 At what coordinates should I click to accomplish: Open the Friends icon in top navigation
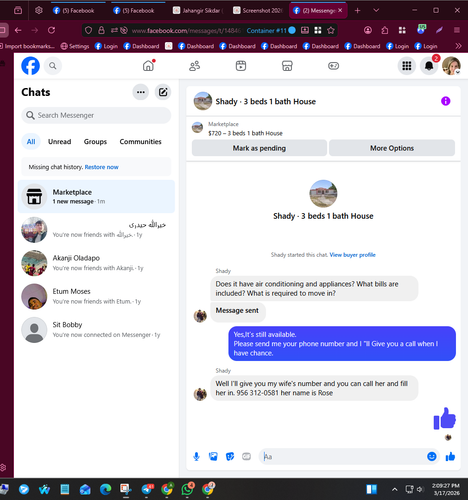point(194,66)
